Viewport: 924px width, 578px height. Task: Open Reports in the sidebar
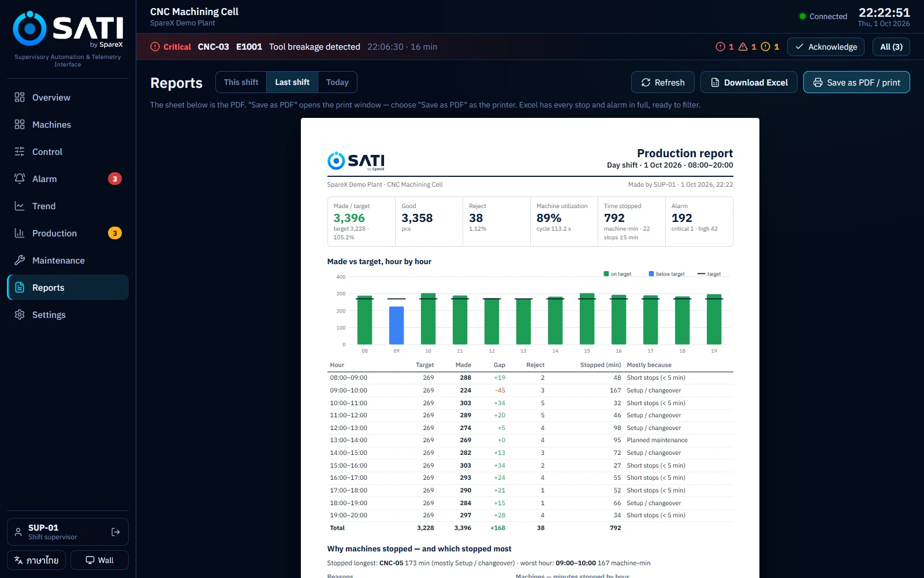(68, 287)
